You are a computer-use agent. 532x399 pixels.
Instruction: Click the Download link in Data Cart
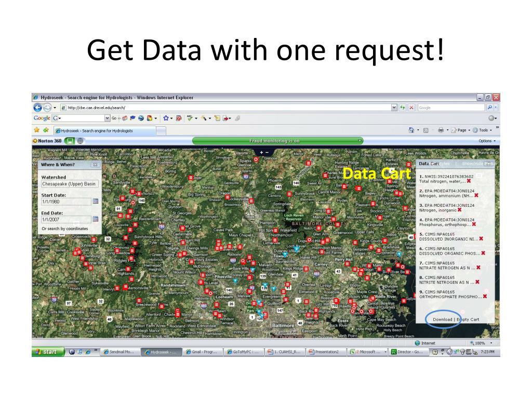[x=443, y=320]
